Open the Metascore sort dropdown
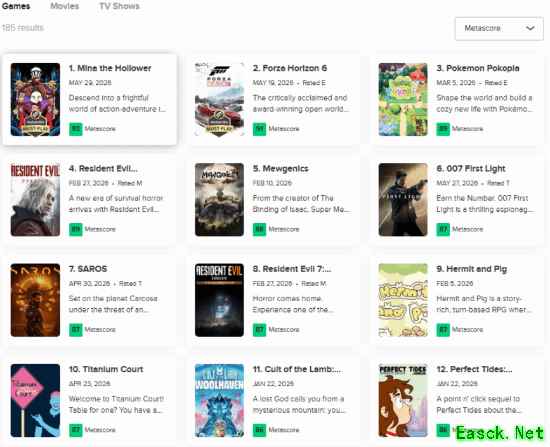 point(499,28)
